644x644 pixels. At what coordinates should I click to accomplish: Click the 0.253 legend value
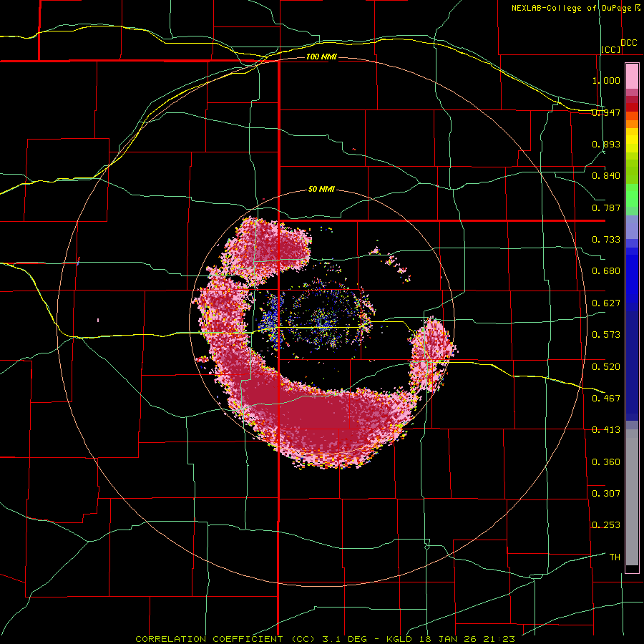(x=606, y=525)
